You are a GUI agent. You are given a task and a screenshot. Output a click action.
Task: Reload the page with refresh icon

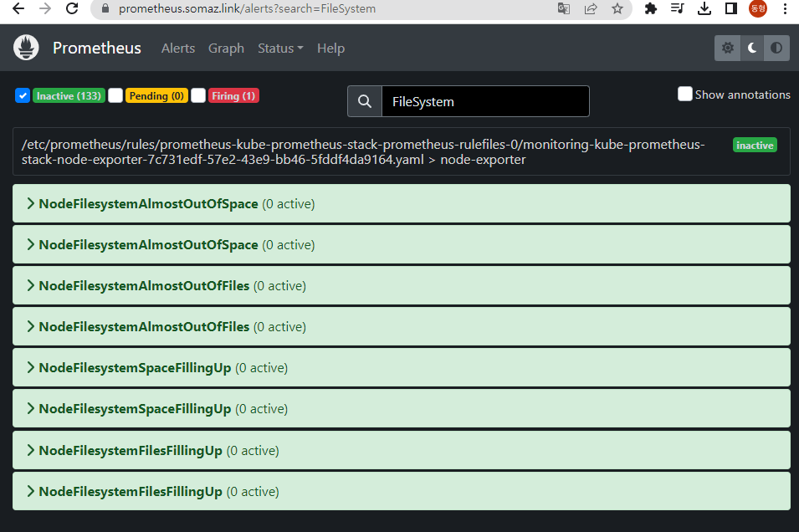point(72,8)
